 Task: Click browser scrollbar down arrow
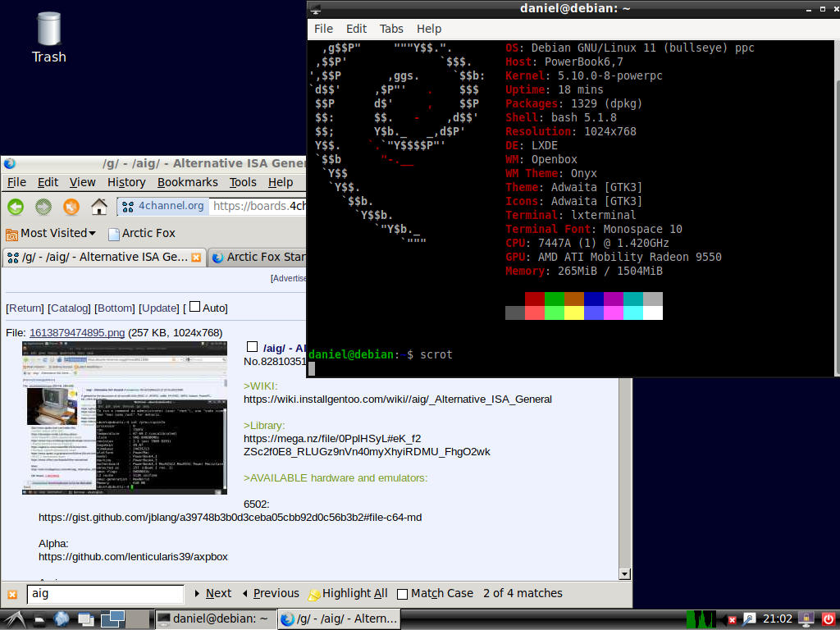point(624,573)
